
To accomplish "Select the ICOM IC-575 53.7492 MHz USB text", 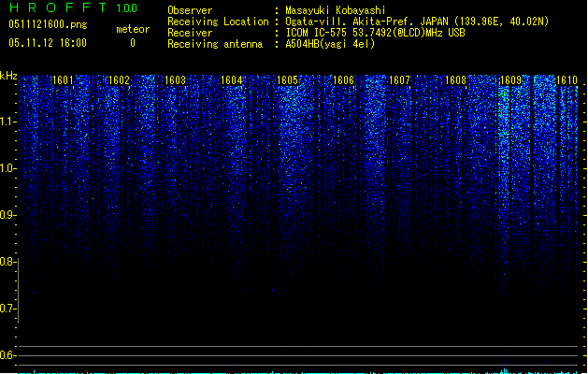I will [x=375, y=33].
